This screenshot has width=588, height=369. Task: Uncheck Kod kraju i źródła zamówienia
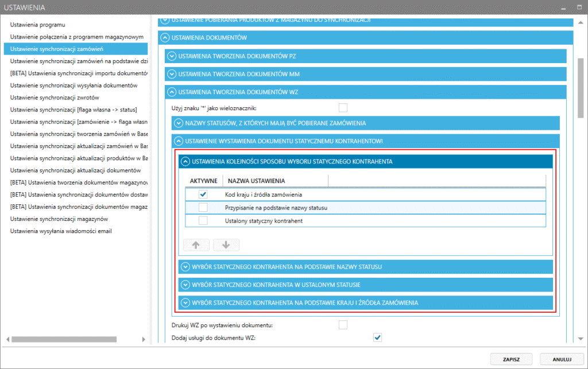tap(203, 195)
